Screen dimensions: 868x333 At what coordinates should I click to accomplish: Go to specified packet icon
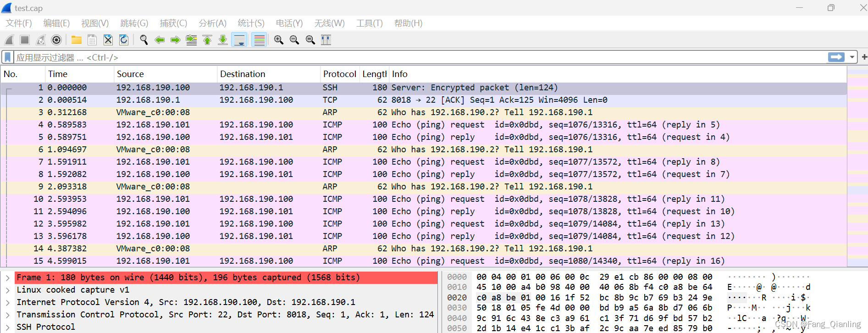pyautogui.click(x=191, y=40)
